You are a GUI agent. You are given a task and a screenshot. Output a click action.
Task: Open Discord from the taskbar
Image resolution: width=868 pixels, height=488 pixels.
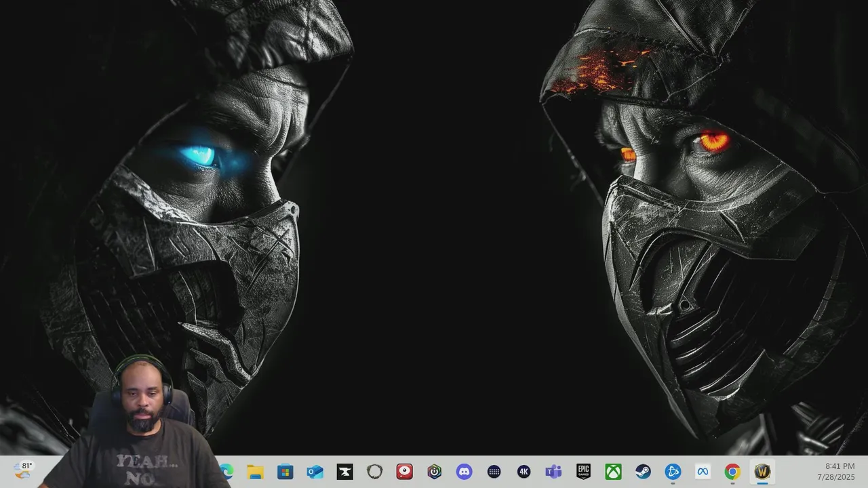tap(465, 472)
